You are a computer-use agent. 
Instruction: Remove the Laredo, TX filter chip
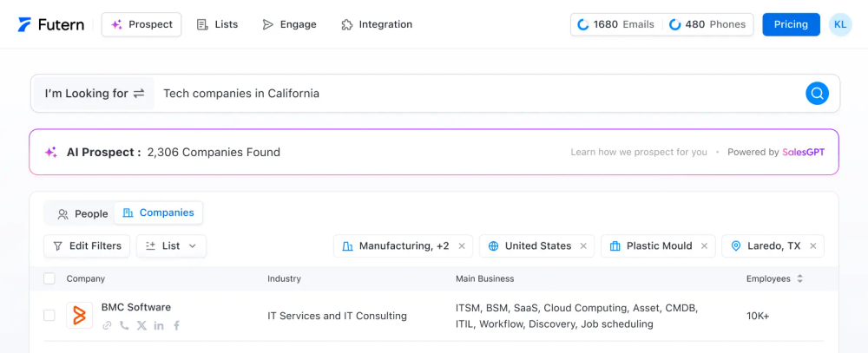point(813,246)
